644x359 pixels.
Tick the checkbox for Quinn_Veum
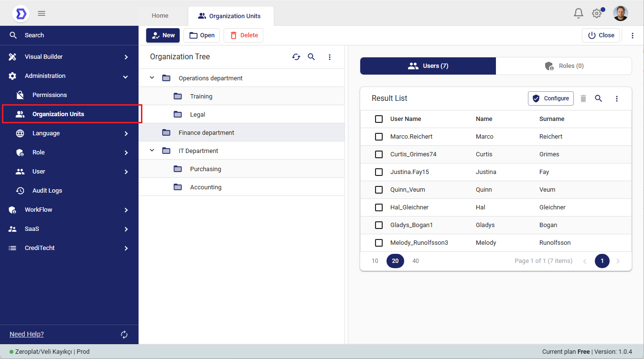pos(379,190)
